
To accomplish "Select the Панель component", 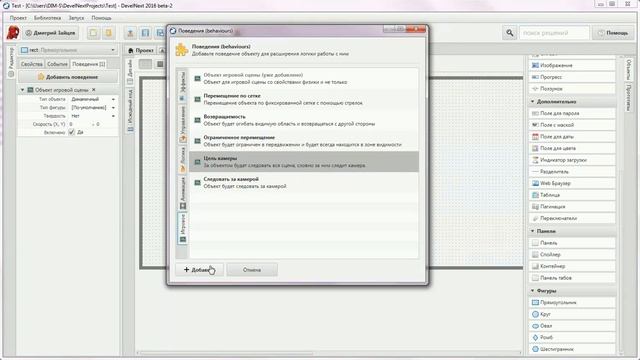I will pos(572,243).
